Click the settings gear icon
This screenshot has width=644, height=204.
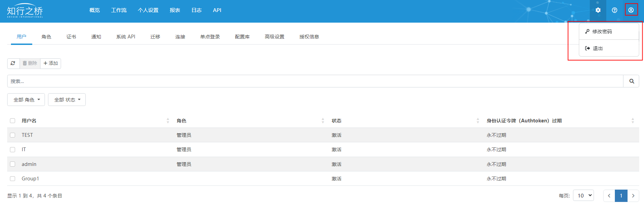[598, 10]
